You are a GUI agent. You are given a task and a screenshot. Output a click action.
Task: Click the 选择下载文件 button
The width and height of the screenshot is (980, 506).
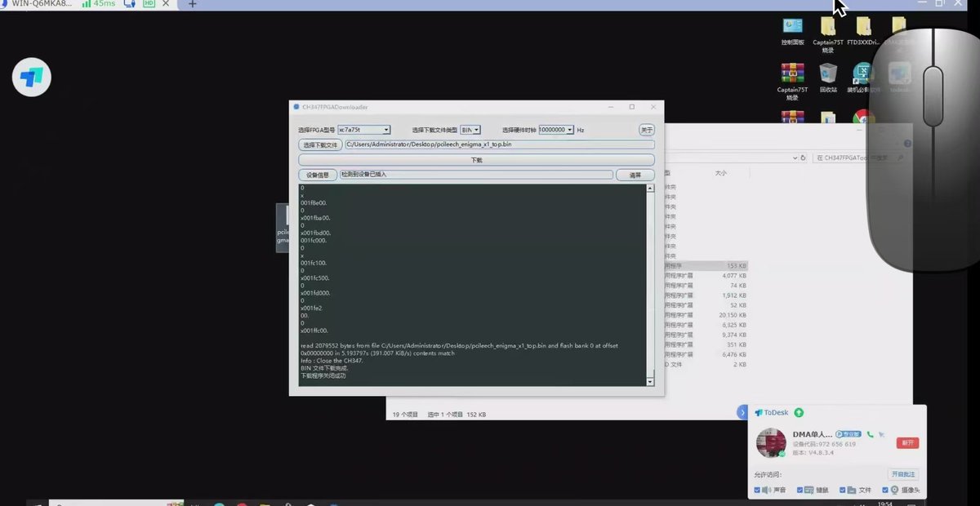coord(320,144)
